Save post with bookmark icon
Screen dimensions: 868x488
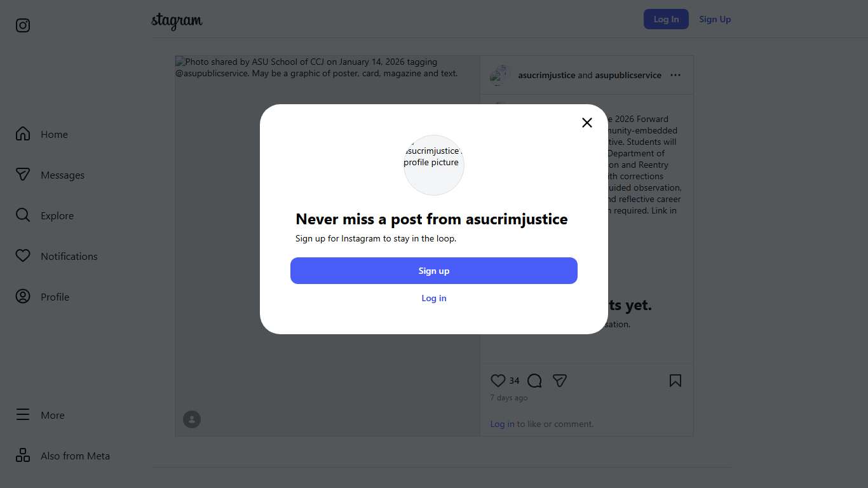675,381
